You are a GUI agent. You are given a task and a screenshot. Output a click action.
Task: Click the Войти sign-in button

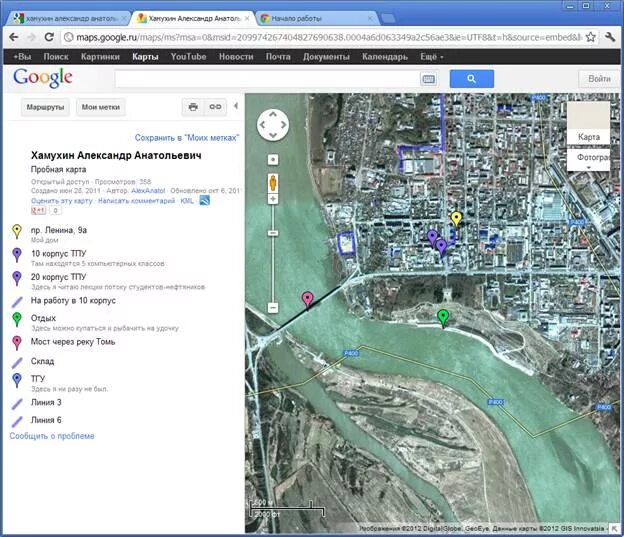coord(599,79)
